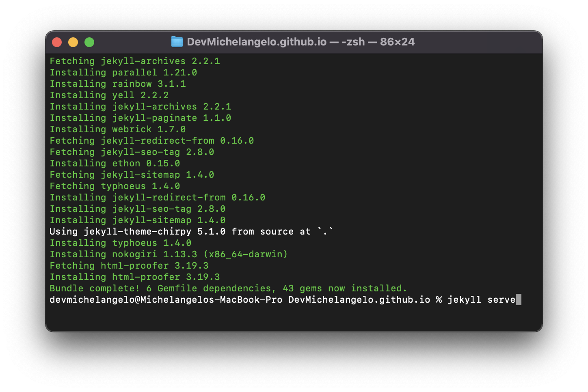Image resolution: width=588 pixels, height=392 pixels.
Task: Click the blue folder icon in title bar
Action: tap(177, 42)
